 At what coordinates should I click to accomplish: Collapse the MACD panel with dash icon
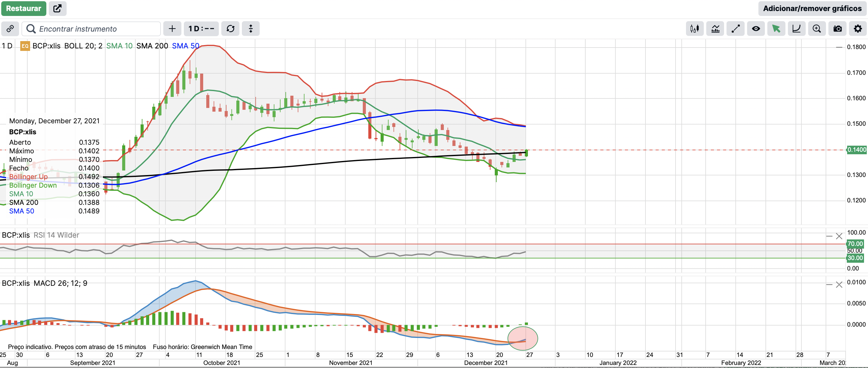pos(829,285)
